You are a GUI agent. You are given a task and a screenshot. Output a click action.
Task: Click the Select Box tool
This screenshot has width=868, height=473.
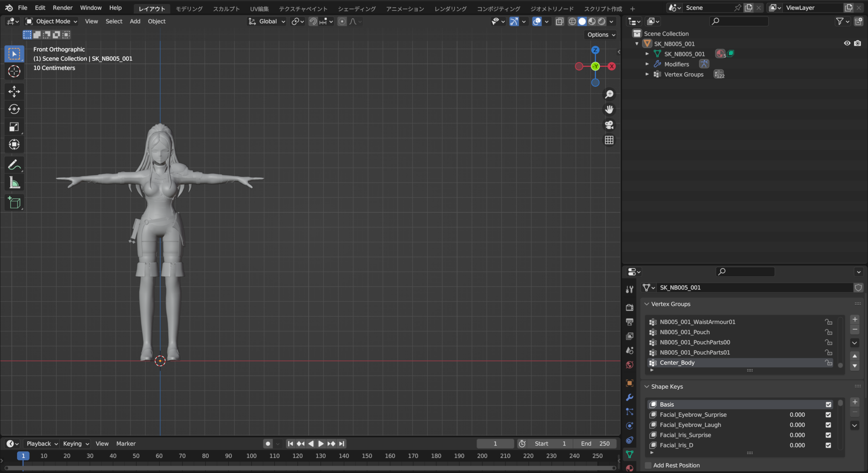click(x=14, y=54)
